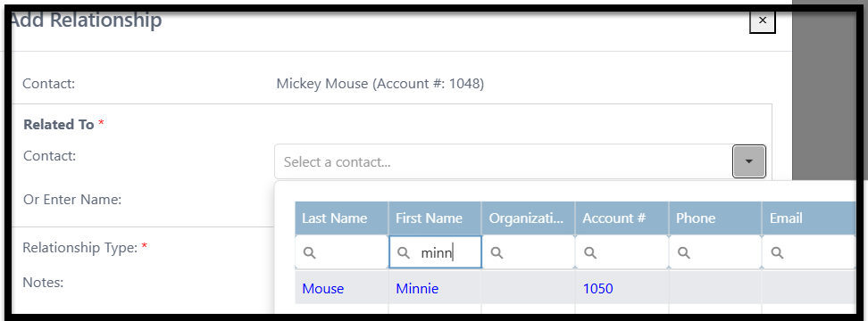
Task: Click magnifier icon in First Name filter
Action: coord(404,252)
